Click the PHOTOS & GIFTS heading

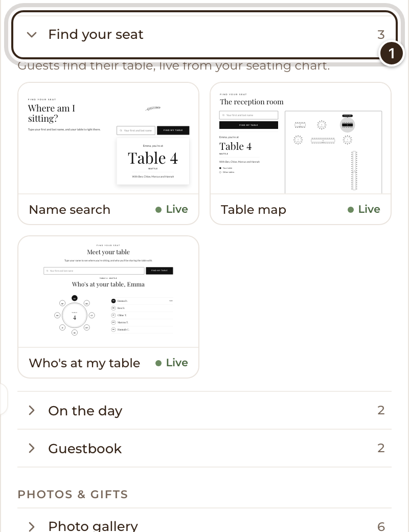pos(73,494)
